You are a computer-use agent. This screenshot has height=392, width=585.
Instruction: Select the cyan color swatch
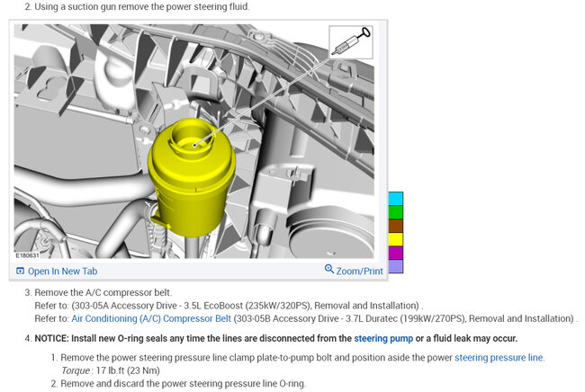(x=396, y=199)
